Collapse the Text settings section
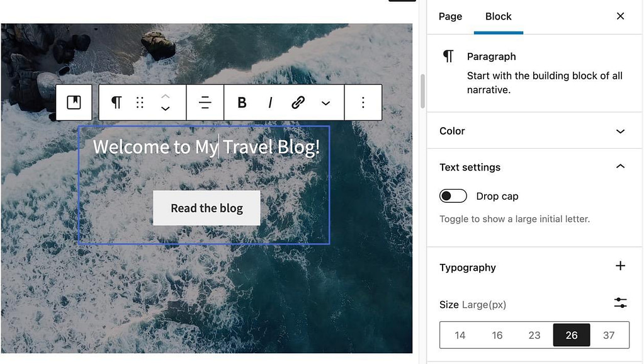644x364 pixels. pos(620,166)
